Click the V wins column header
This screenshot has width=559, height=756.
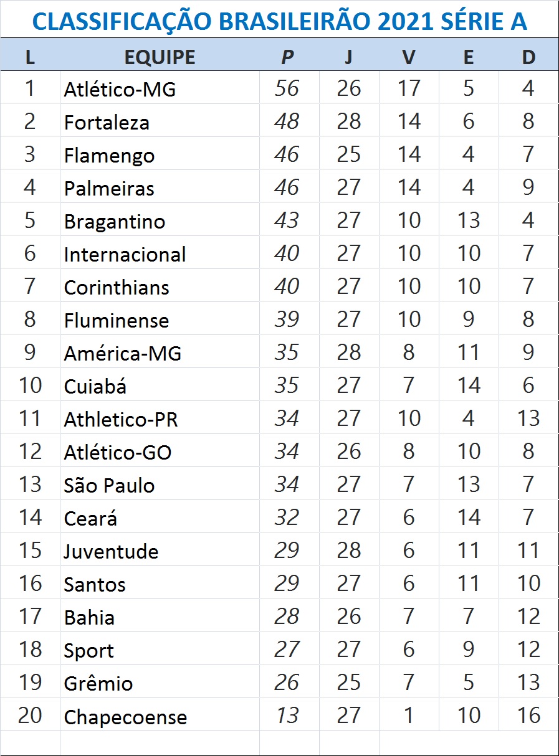pyautogui.click(x=409, y=57)
